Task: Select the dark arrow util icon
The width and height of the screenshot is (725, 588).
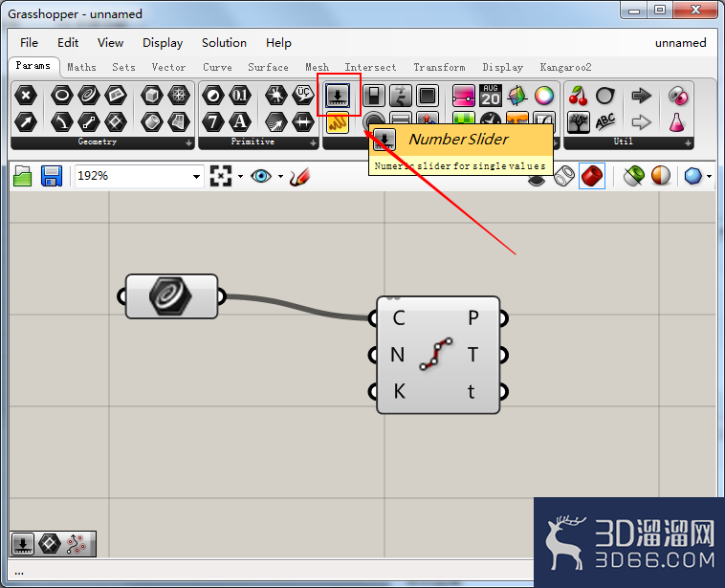Action: click(642, 96)
